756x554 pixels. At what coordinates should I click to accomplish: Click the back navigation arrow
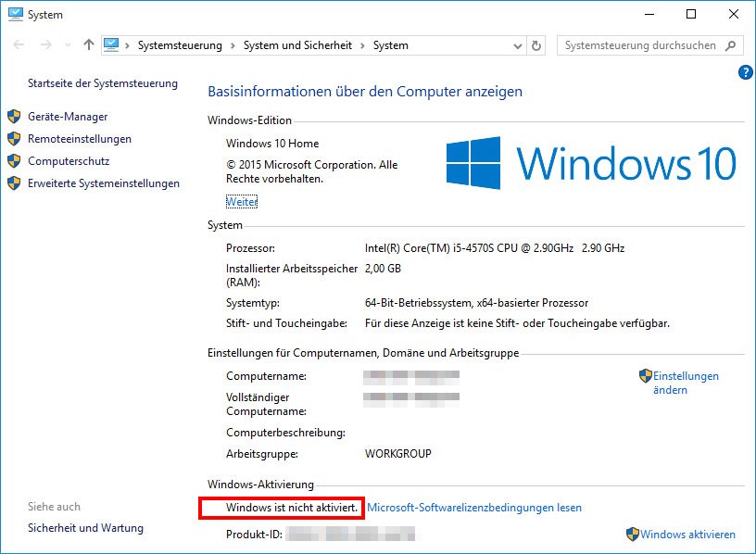coord(19,44)
